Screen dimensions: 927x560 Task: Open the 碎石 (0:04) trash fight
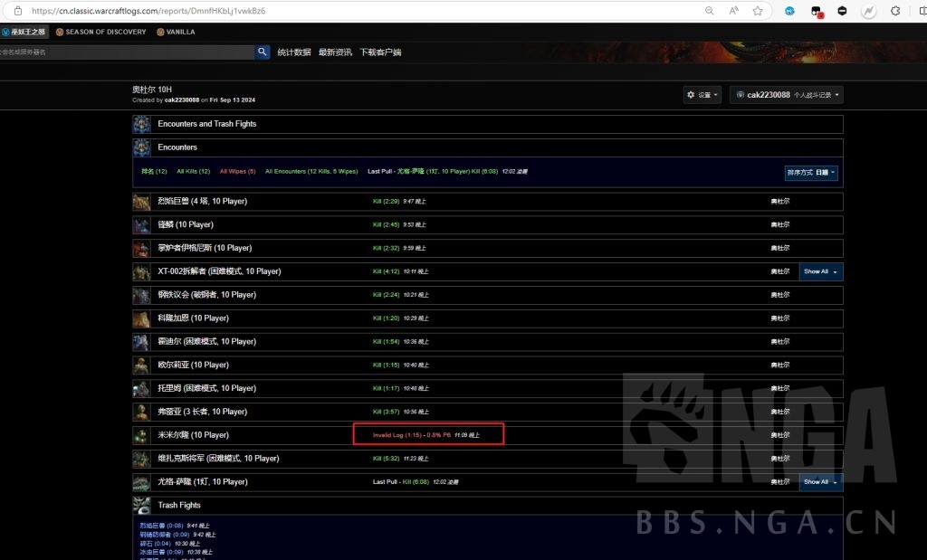pyautogui.click(x=155, y=544)
